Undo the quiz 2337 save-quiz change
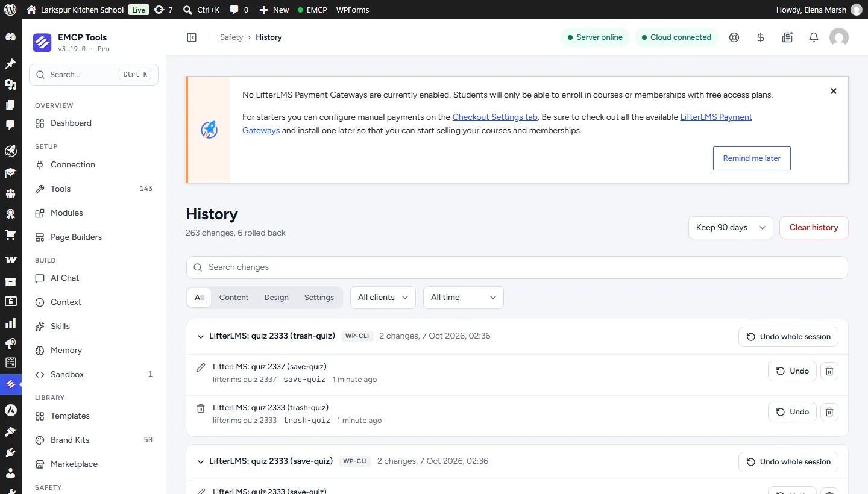 [792, 371]
